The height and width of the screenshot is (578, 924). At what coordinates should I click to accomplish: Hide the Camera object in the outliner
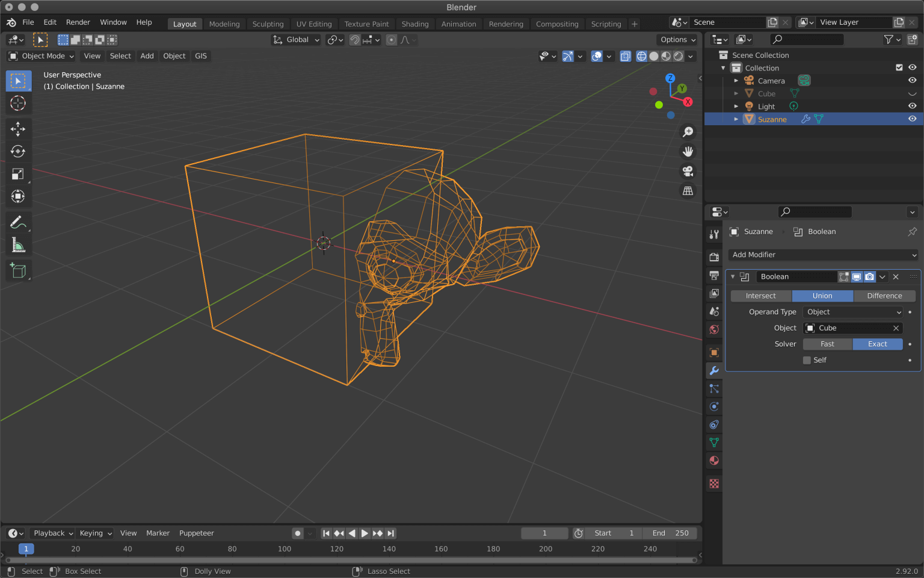[912, 80]
